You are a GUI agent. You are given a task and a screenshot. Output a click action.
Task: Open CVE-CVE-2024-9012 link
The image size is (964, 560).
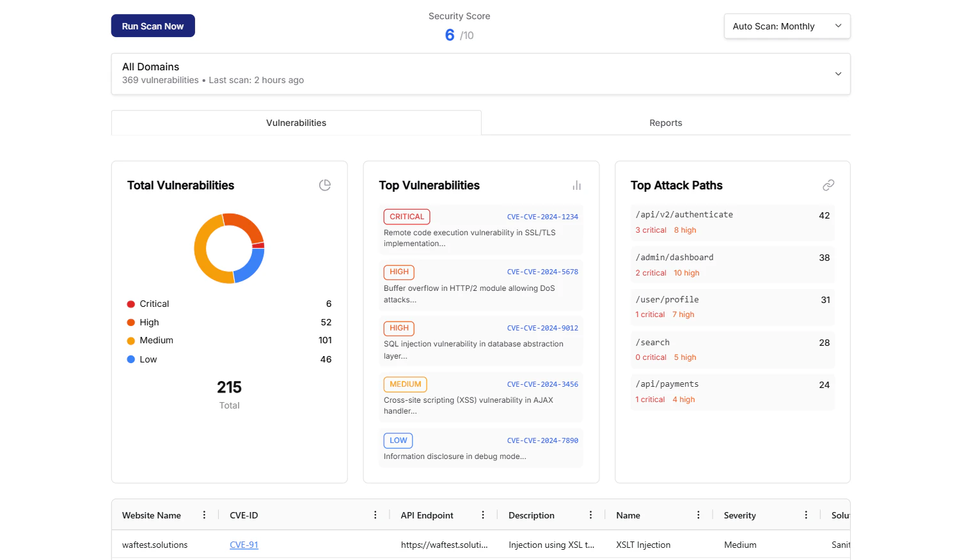(x=542, y=328)
